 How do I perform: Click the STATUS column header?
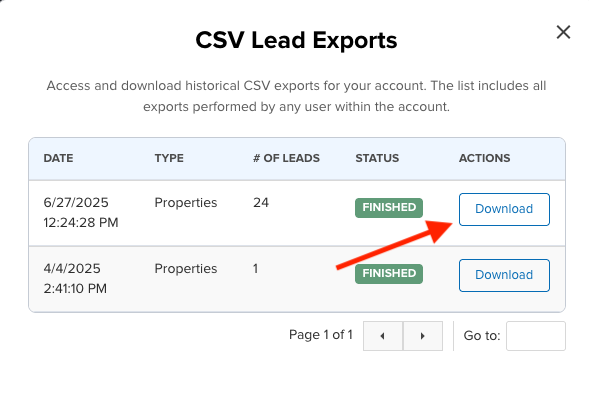[377, 158]
